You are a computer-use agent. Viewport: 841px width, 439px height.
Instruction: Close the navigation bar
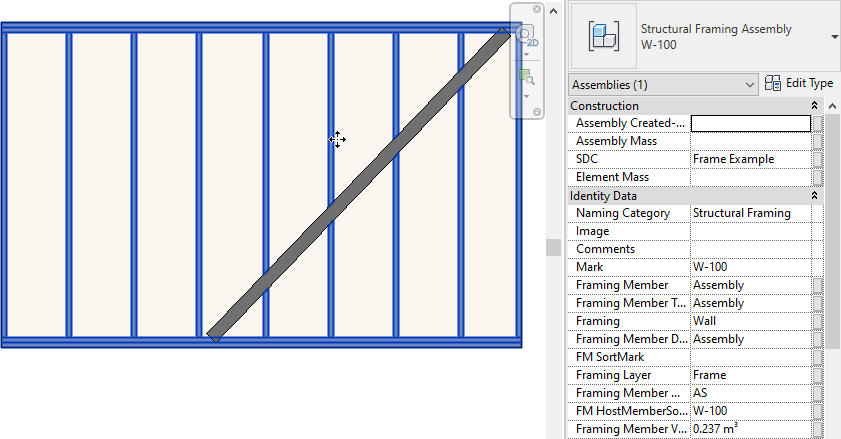[537, 9]
